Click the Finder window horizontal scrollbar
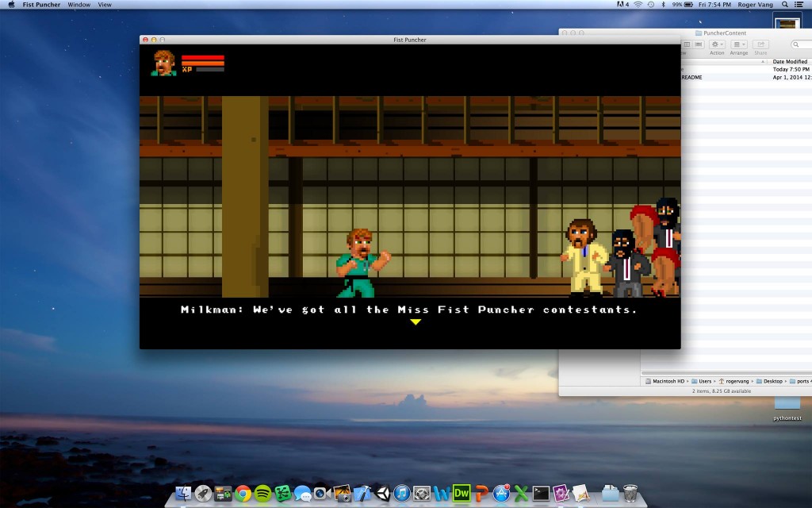Image resolution: width=812 pixels, height=508 pixels. (x=726, y=373)
